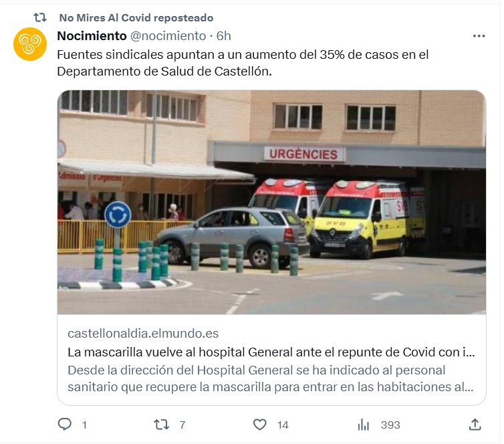Open the Urgències ambulance article image

click(x=271, y=202)
